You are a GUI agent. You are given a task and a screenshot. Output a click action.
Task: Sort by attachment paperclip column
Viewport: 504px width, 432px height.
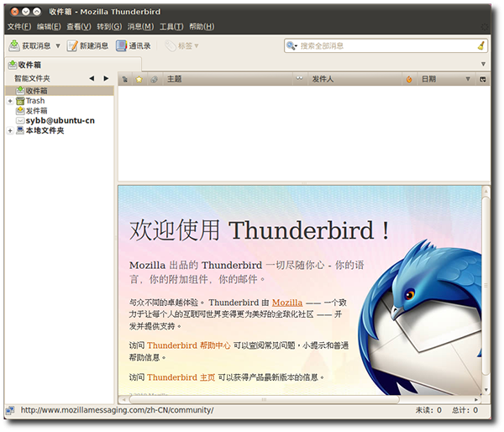click(x=155, y=79)
